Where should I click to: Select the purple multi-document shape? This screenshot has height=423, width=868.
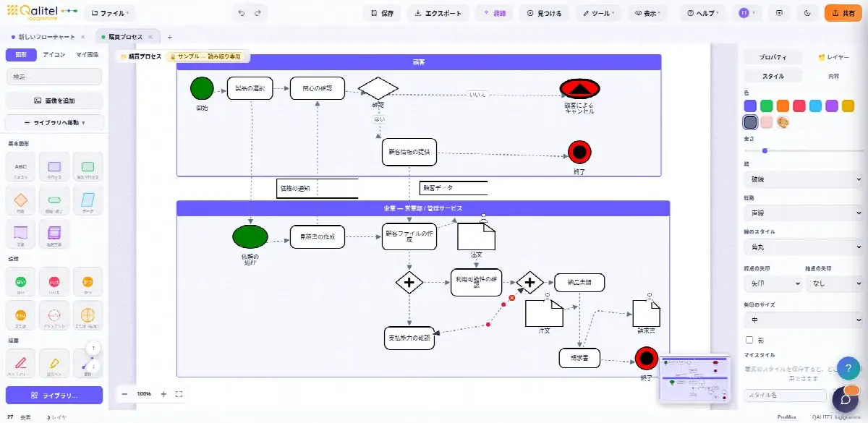pyautogui.click(x=54, y=234)
